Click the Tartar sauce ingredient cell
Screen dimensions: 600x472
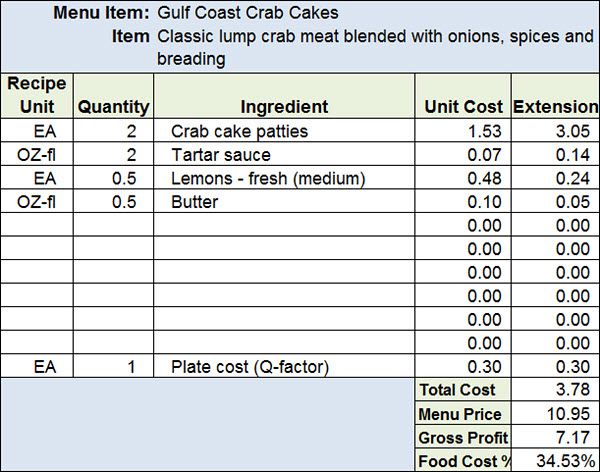(220, 156)
